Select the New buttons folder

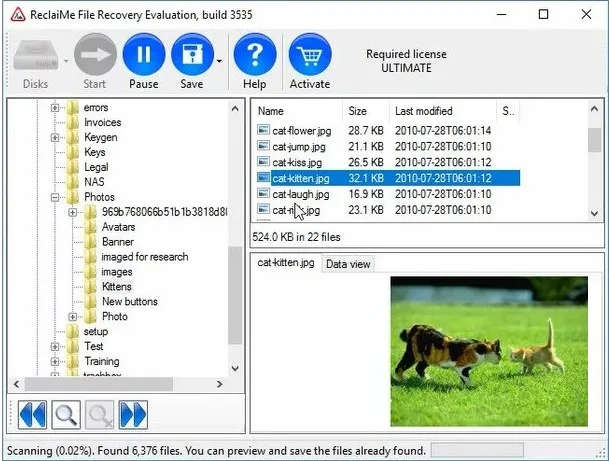(130, 301)
